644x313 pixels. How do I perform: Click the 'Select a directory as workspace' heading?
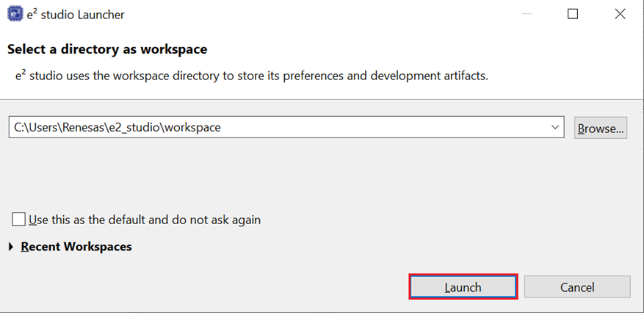107,50
